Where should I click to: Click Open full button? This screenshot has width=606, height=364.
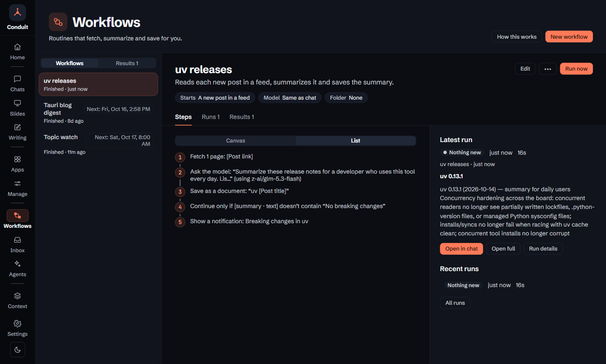tap(503, 249)
